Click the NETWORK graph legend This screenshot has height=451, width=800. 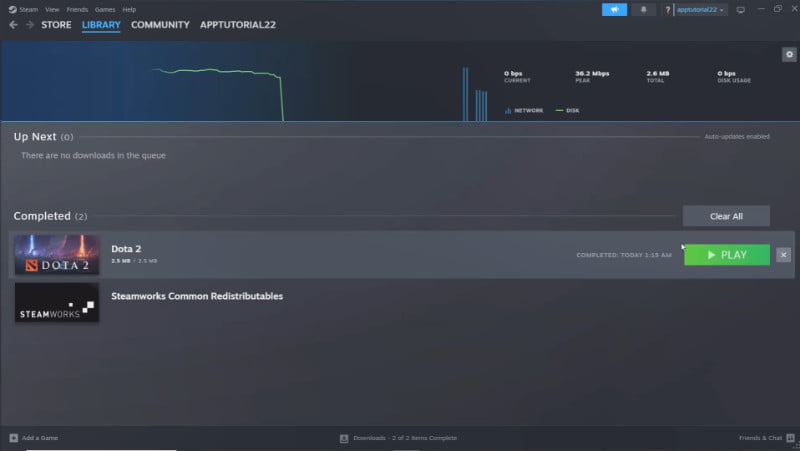pyautogui.click(x=524, y=110)
